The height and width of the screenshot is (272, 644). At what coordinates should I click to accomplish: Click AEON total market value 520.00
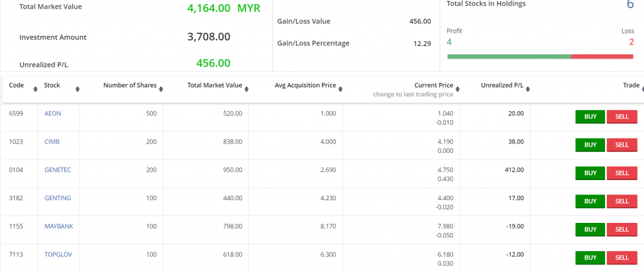tap(233, 113)
